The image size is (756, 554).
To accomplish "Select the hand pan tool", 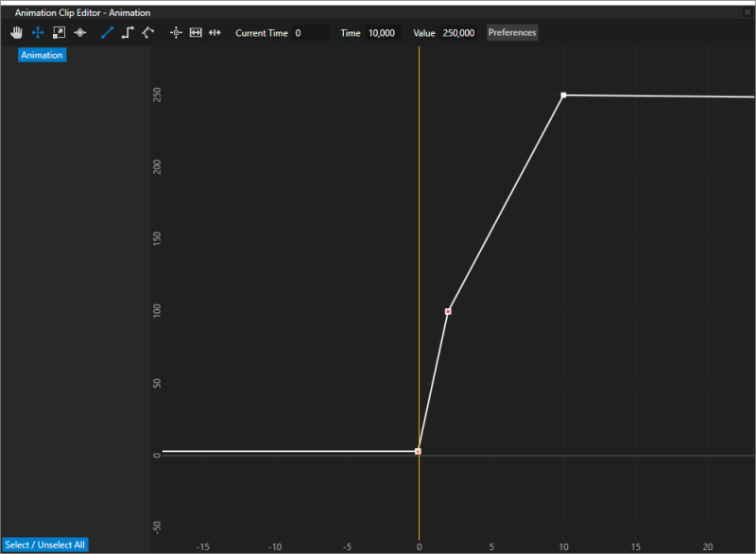I will click(x=16, y=32).
